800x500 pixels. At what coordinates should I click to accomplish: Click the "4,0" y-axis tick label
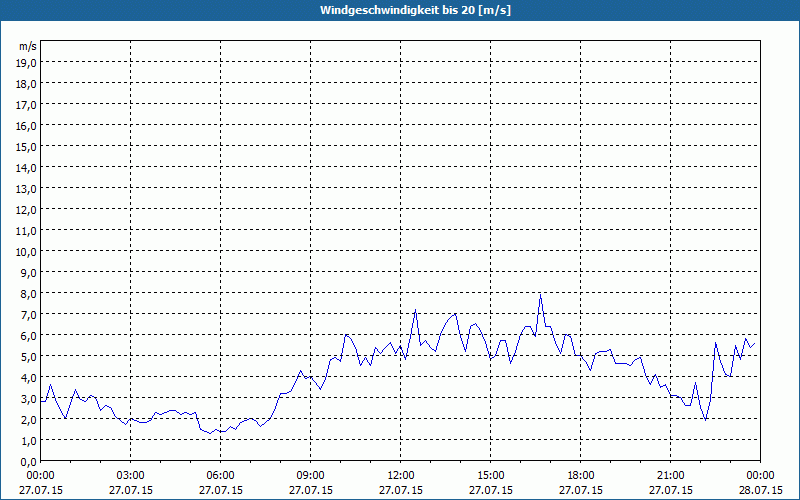pos(28,378)
